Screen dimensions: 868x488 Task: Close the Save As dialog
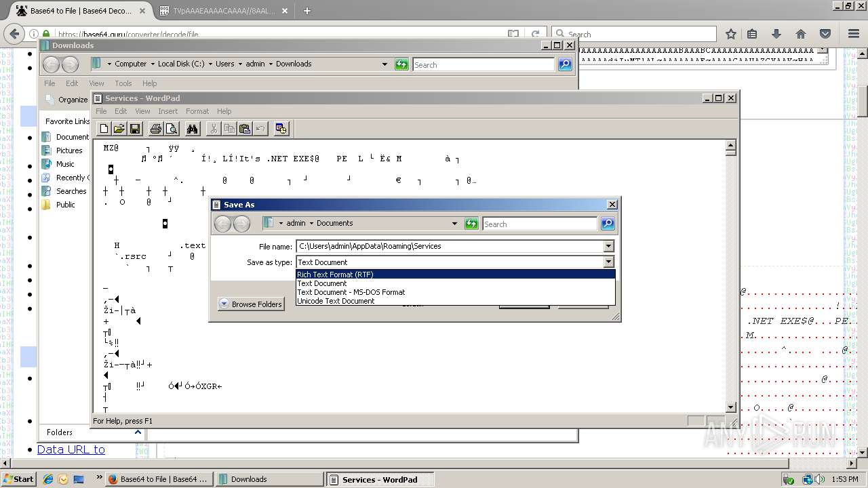[x=612, y=205]
